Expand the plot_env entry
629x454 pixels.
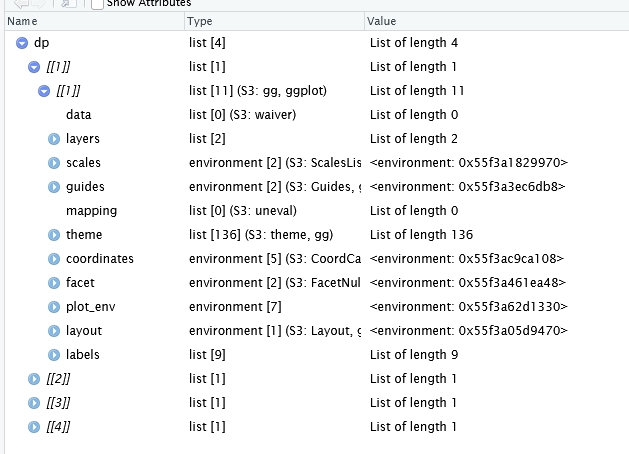point(54,307)
